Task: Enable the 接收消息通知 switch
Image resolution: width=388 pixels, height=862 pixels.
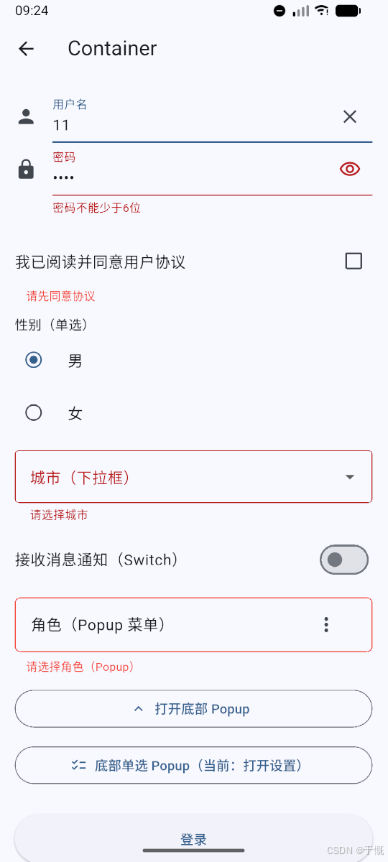Action: click(x=344, y=560)
